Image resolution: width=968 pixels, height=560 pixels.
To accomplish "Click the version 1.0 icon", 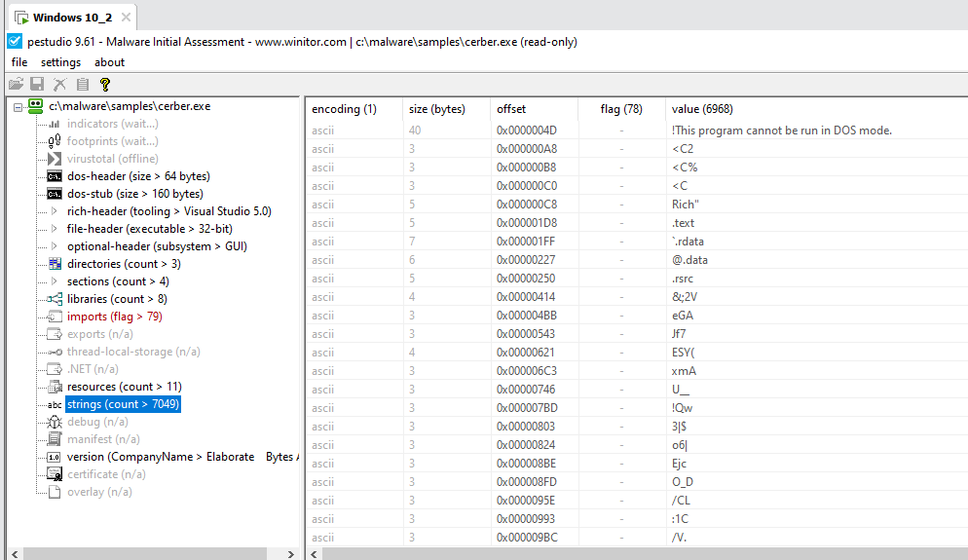I will (55, 458).
